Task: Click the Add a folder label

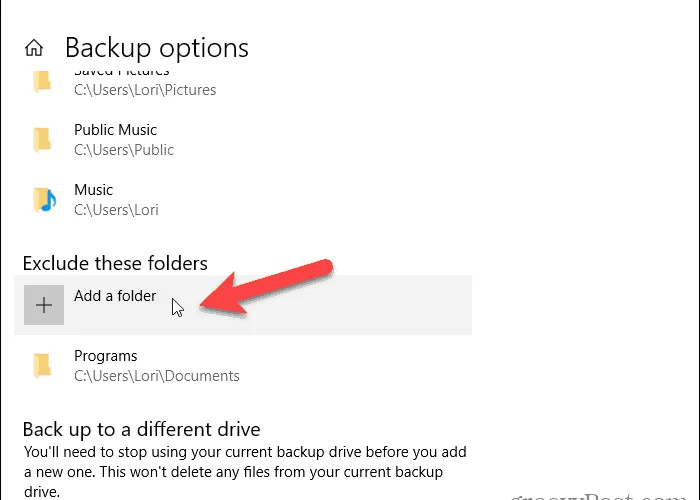Action: (x=115, y=296)
